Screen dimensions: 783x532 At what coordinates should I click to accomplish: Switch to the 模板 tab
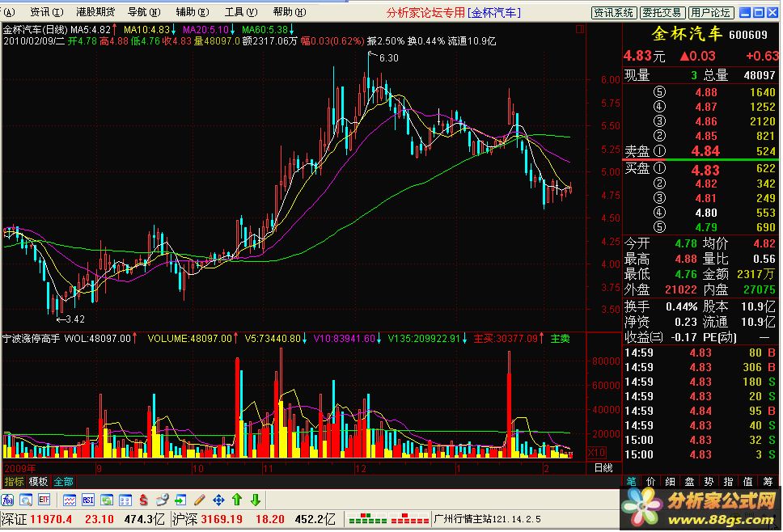pyautogui.click(x=39, y=482)
